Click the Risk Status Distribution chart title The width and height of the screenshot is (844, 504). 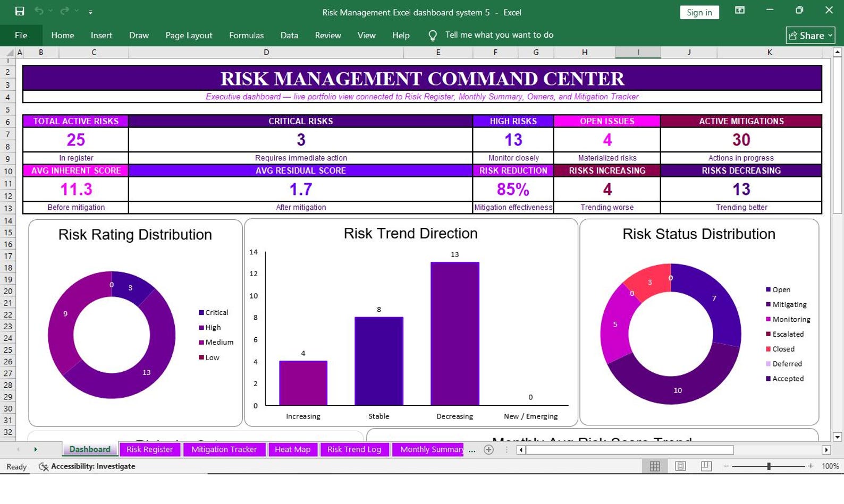tap(699, 234)
